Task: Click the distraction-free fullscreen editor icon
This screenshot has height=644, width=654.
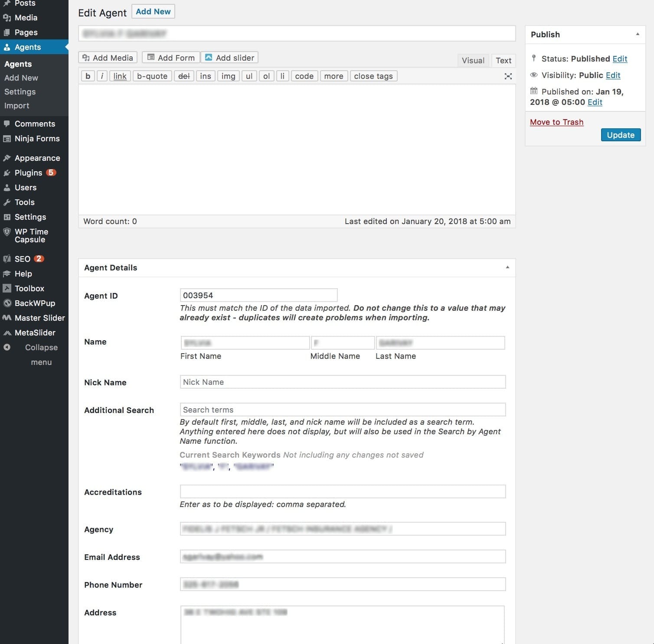Action: point(508,76)
